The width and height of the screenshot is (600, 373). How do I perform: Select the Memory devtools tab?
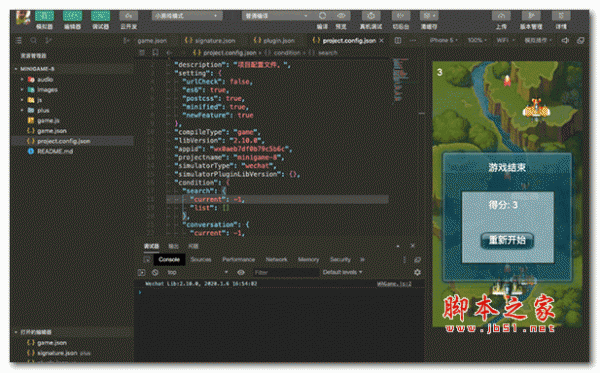point(308,259)
